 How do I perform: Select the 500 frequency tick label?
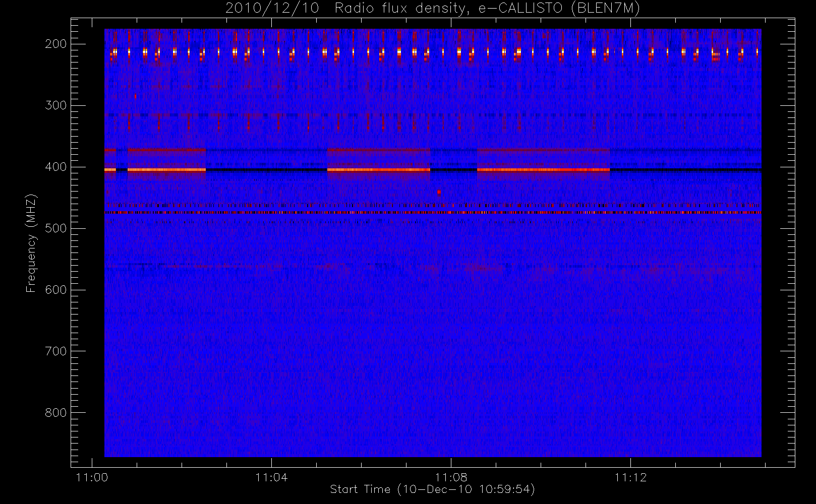click(55, 228)
